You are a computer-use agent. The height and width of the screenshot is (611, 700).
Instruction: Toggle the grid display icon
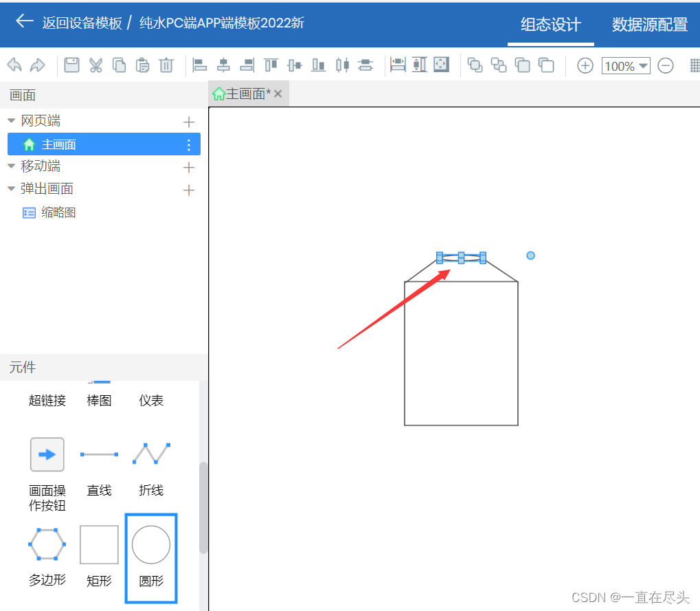tap(696, 65)
